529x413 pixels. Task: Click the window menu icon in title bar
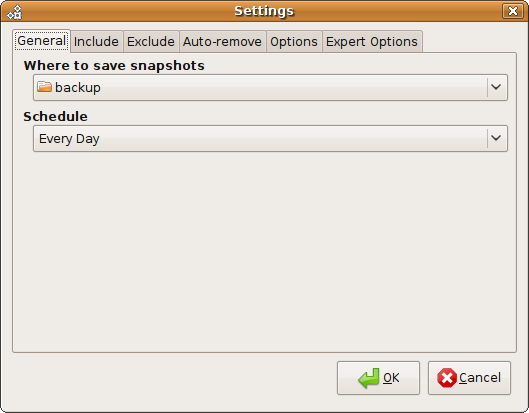coord(15,12)
